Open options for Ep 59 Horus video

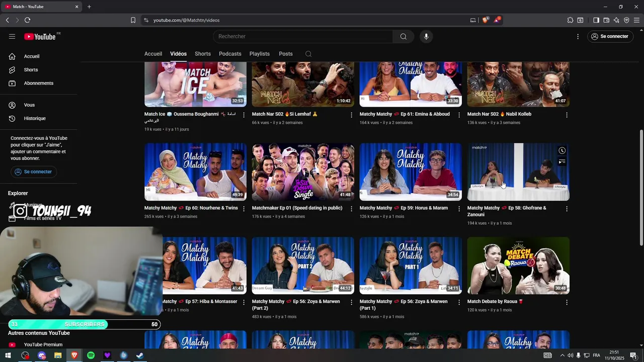tap(459, 209)
